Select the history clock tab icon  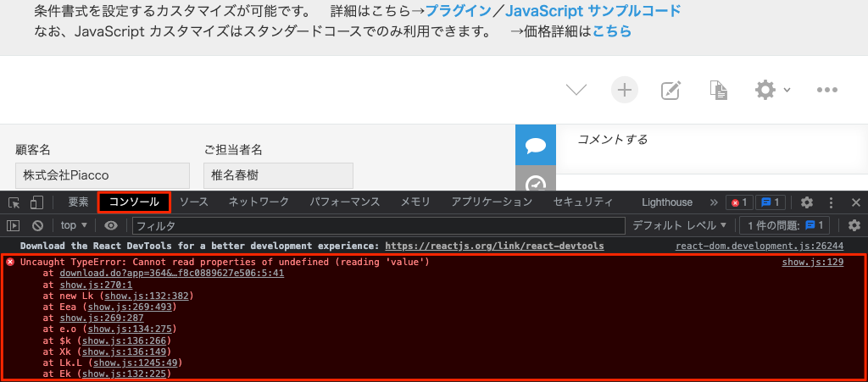click(536, 182)
